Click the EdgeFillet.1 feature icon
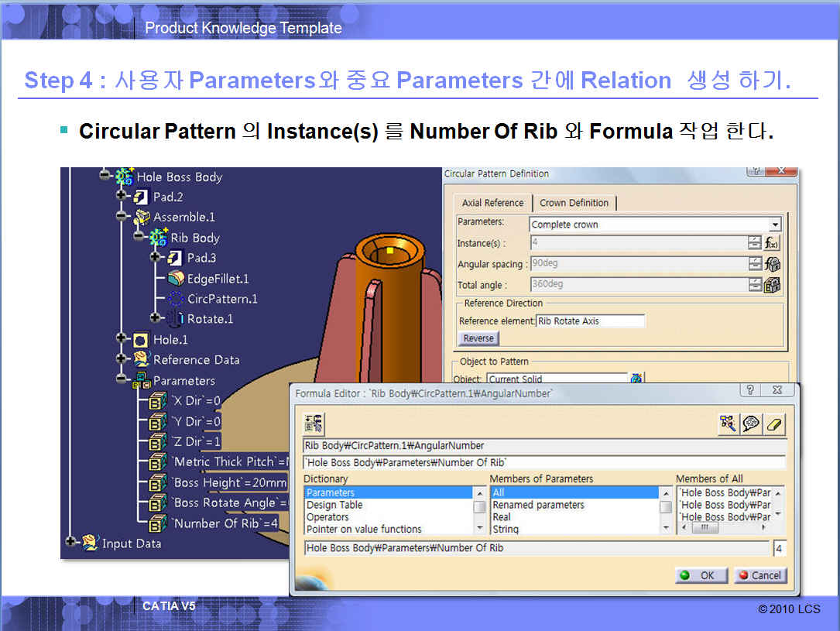The image size is (840, 631). tap(176, 279)
